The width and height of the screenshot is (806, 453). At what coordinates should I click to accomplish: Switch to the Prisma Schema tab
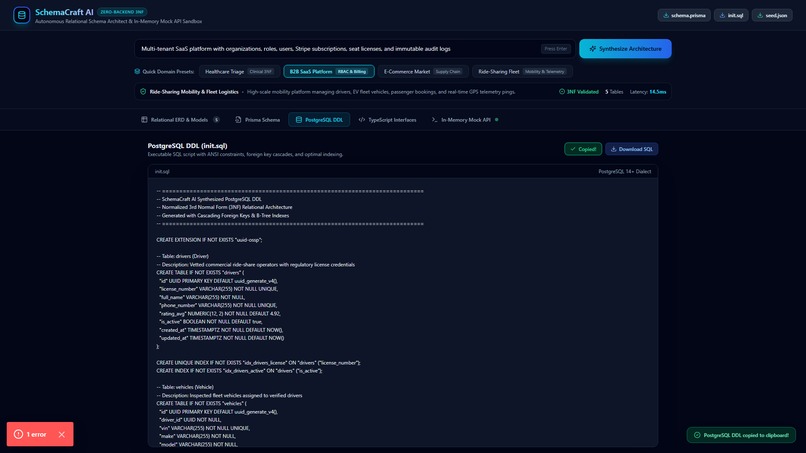[257, 120]
